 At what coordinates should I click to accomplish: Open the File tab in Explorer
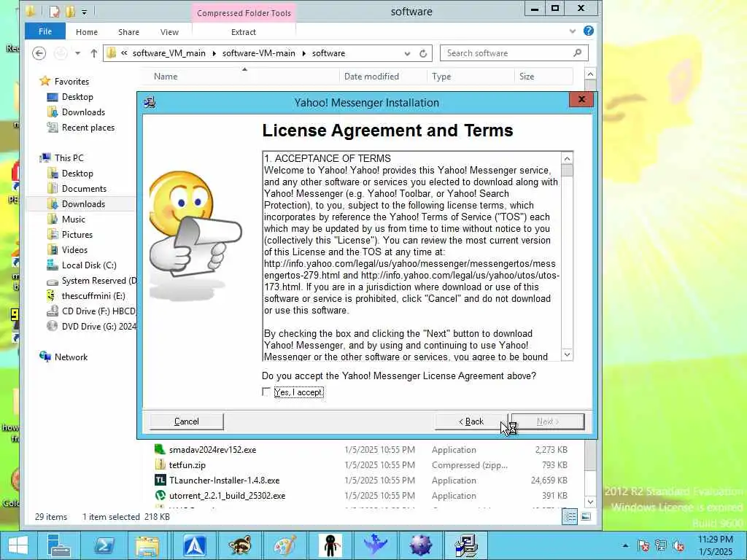point(45,31)
